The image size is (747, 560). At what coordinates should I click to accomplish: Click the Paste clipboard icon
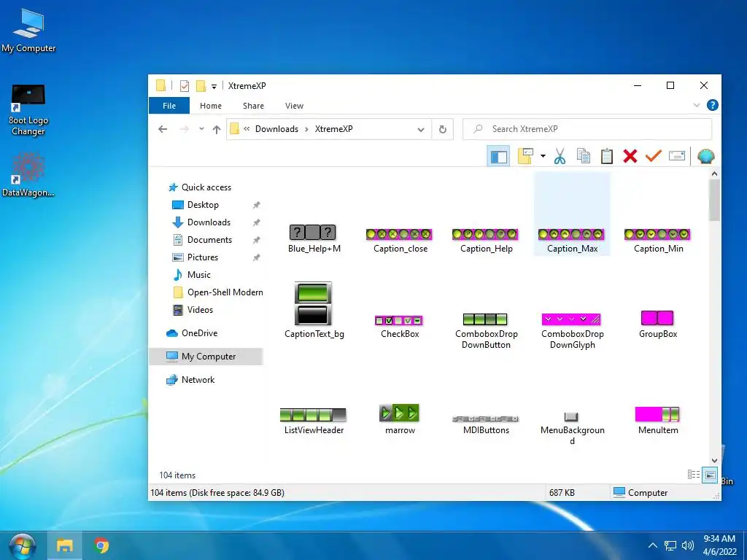(606, 156)
